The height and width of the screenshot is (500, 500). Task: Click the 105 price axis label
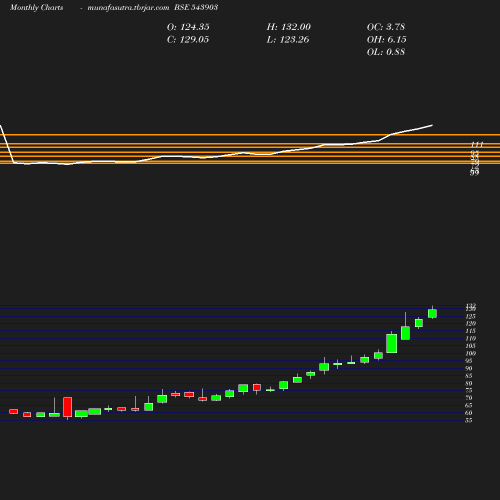click(470, 346)
